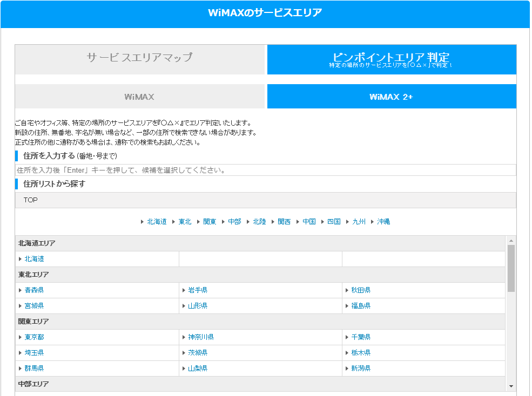Open 北海道 prefecture in the list

(x=34, y=258)
